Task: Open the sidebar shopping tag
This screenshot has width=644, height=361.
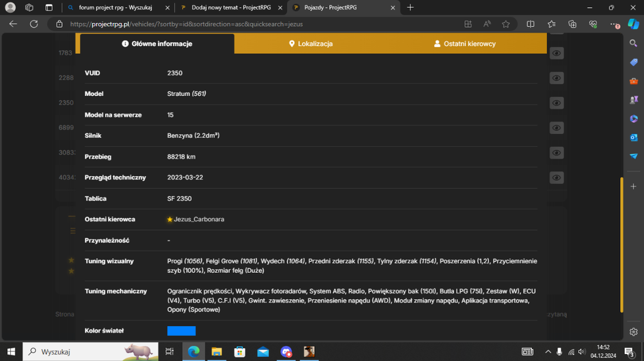Action: (633, 62)
